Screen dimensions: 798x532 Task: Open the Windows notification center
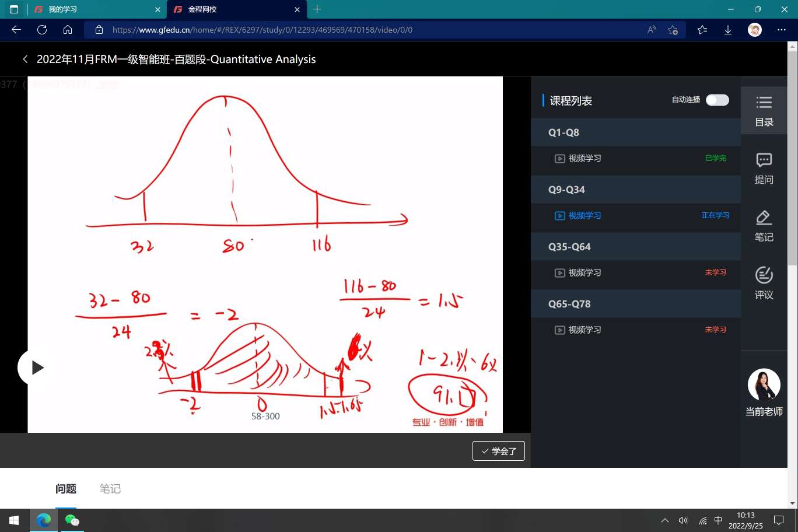tap(779, 520)
